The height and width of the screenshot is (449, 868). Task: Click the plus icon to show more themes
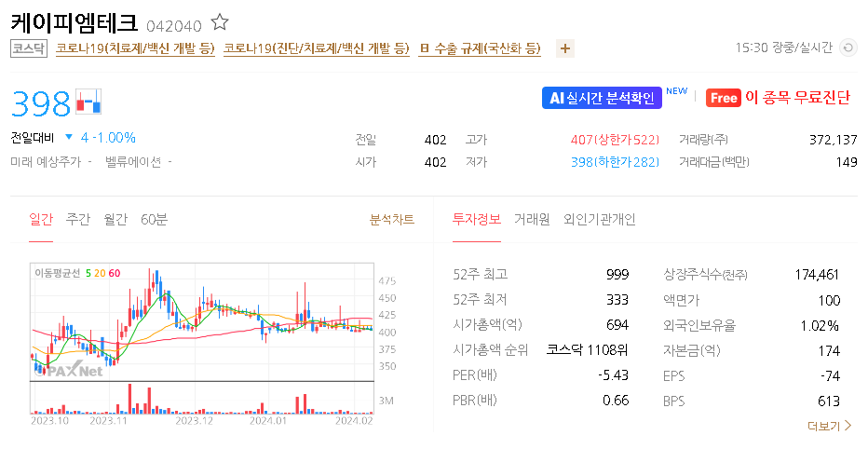coord(564,48)
